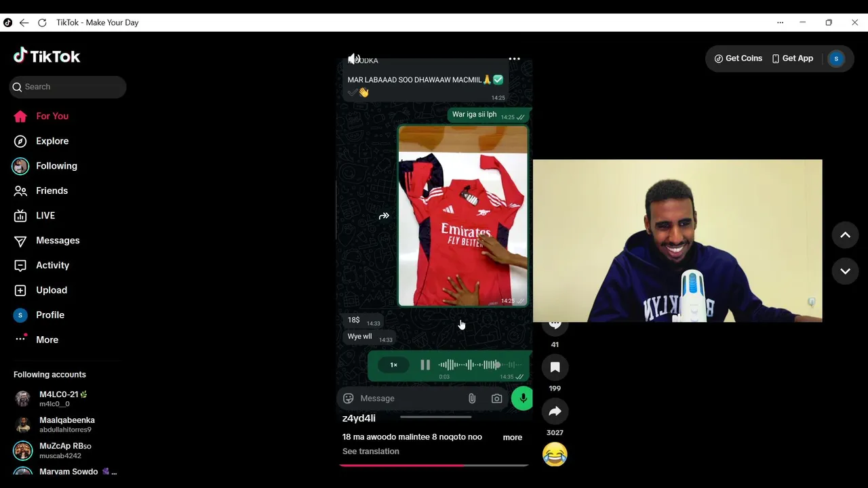The image size is (868, 488).
Task: Share the video via arrow icon
Action: click(555, 411)
